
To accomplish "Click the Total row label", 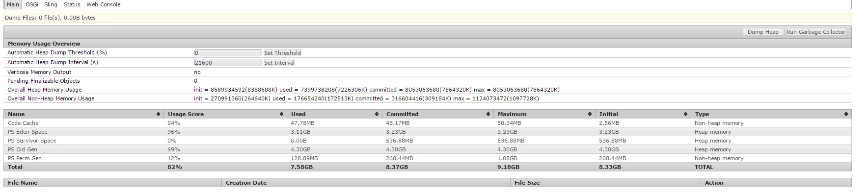I will [x=15, y=167].
